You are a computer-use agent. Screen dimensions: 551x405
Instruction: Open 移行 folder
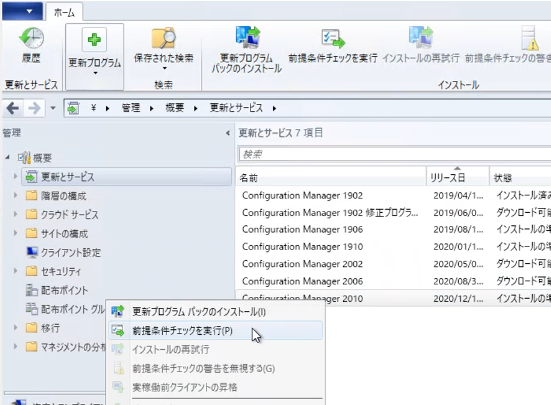tap(43, 328)
